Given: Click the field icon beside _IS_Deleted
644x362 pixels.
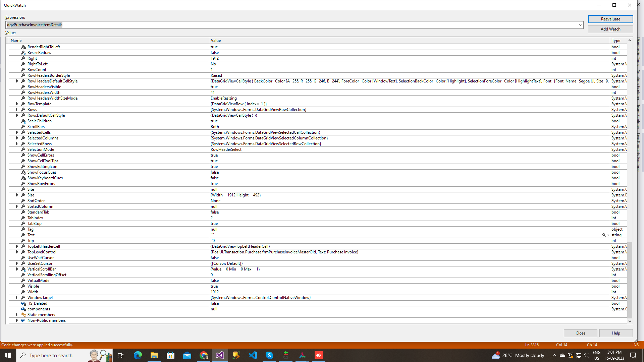Looking at the screenshot, I should (23, 303).
